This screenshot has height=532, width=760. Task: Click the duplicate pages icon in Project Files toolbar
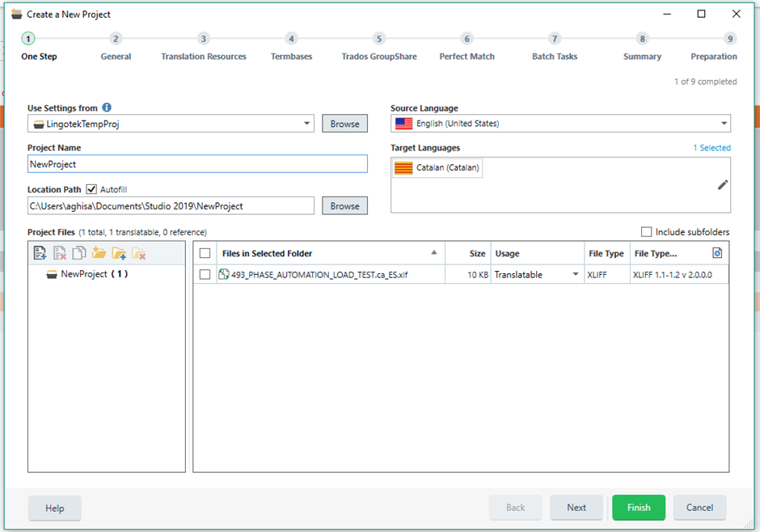coord(79,253)
